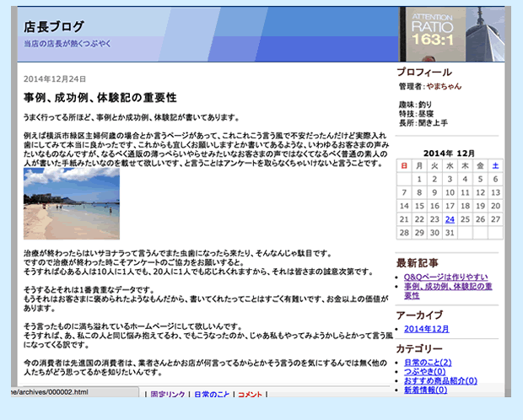Click the プロフィール heading
The width and height of the screenshot is (523, 420).
[x=424, y=72]
